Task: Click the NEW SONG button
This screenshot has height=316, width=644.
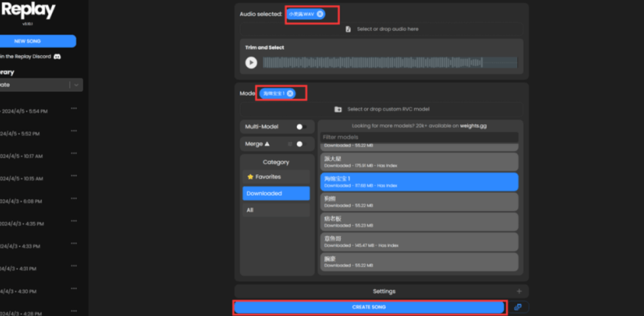Action: (x=37, y=41)
